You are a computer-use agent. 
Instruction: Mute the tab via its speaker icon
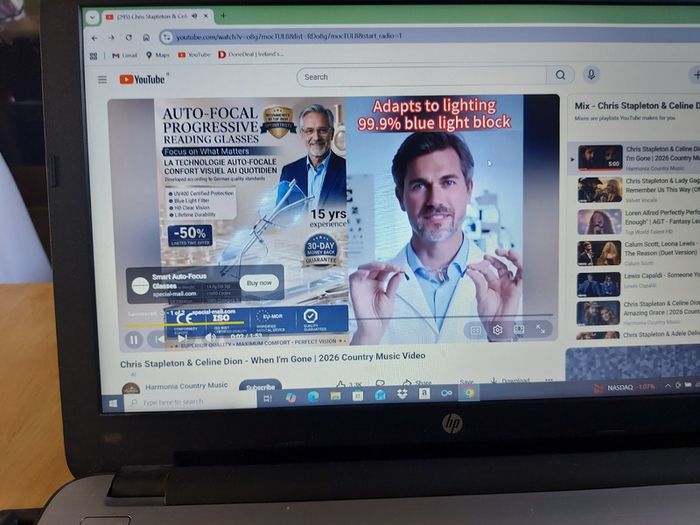195,16
